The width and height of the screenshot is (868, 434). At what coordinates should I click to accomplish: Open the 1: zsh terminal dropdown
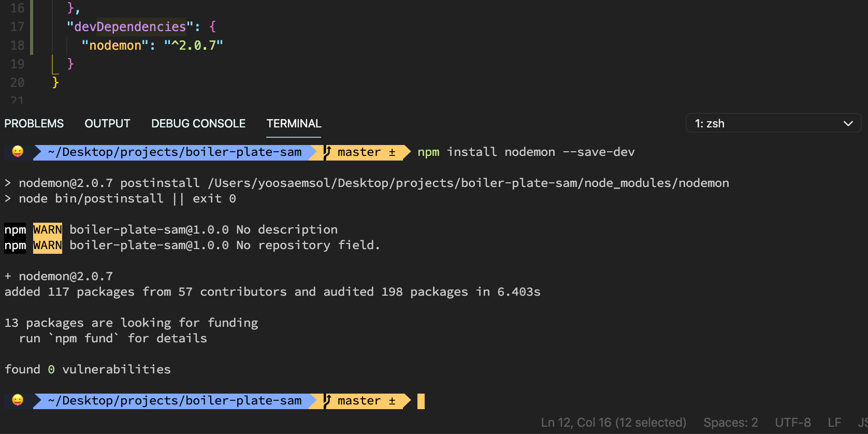click(773, 123)
